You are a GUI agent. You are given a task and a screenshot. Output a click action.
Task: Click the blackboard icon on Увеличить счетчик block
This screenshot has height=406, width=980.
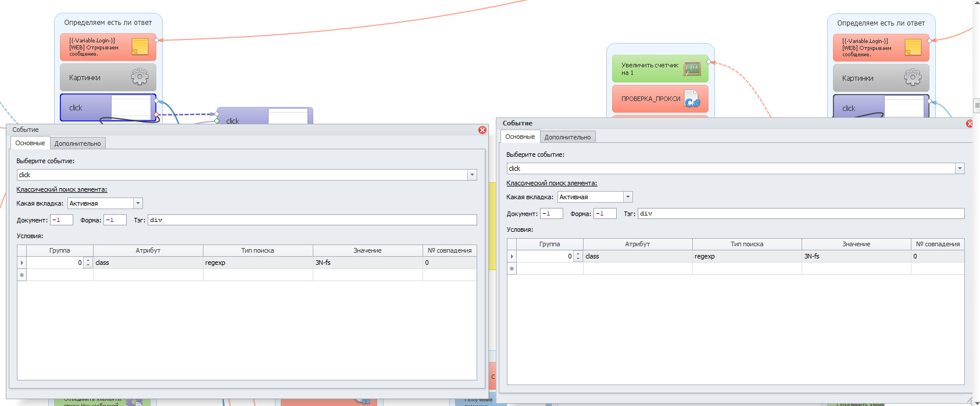[x=692, y=69]
